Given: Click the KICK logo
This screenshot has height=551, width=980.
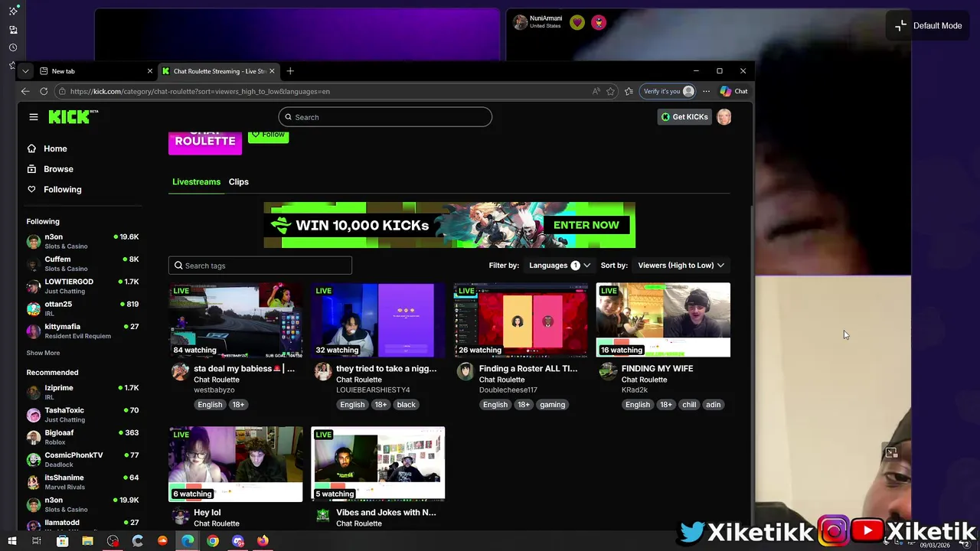Looking at the screenshot, I should [73, 116].
